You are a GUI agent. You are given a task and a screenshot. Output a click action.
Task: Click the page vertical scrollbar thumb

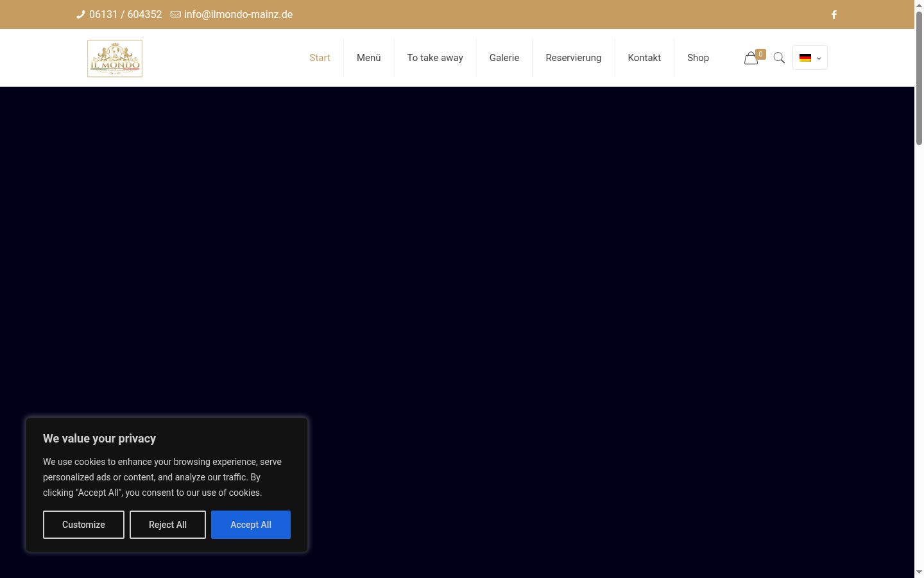coord(919,77)
